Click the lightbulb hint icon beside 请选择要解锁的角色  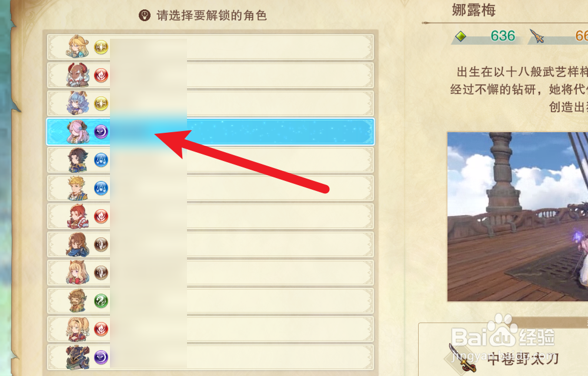145,15
